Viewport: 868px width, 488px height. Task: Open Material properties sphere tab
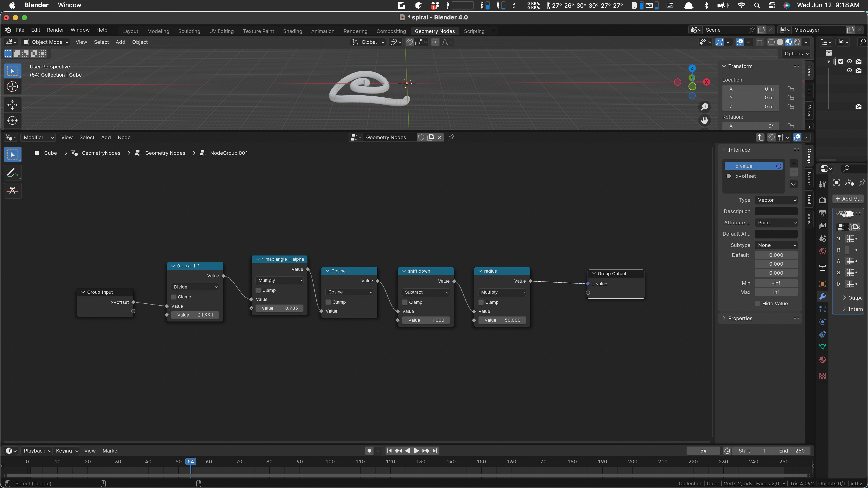tap(823, 360)
